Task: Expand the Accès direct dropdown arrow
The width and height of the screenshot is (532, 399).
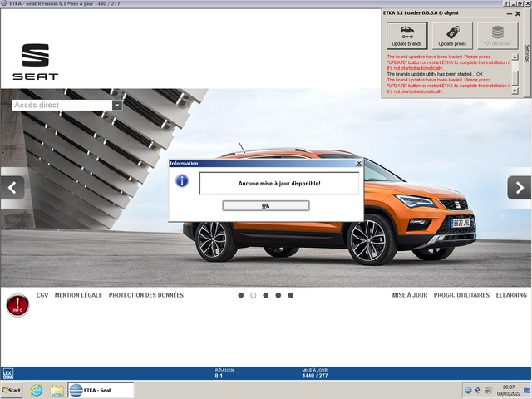Action: (x=117, y=106)
